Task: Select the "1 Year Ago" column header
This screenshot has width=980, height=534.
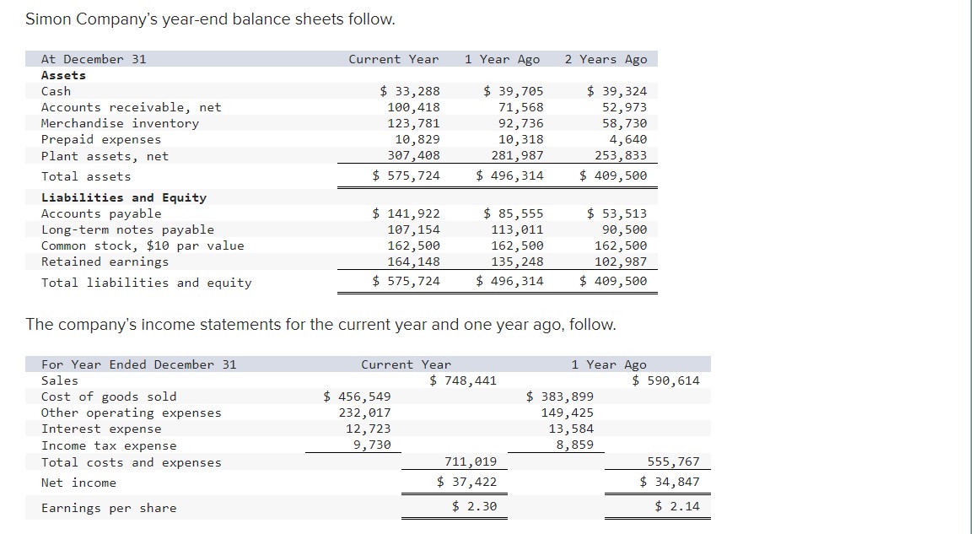Action: [503, 59]
